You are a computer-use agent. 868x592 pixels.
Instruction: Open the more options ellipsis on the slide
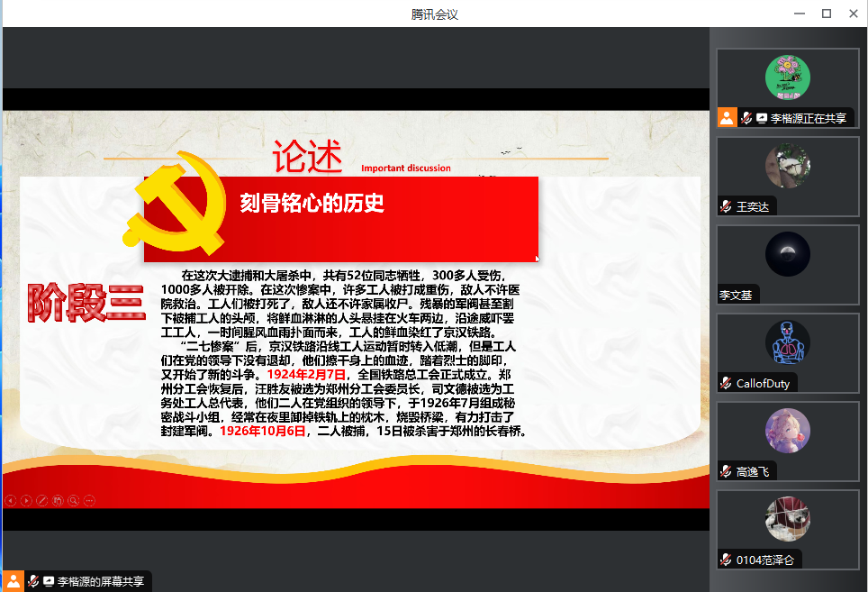89,500
